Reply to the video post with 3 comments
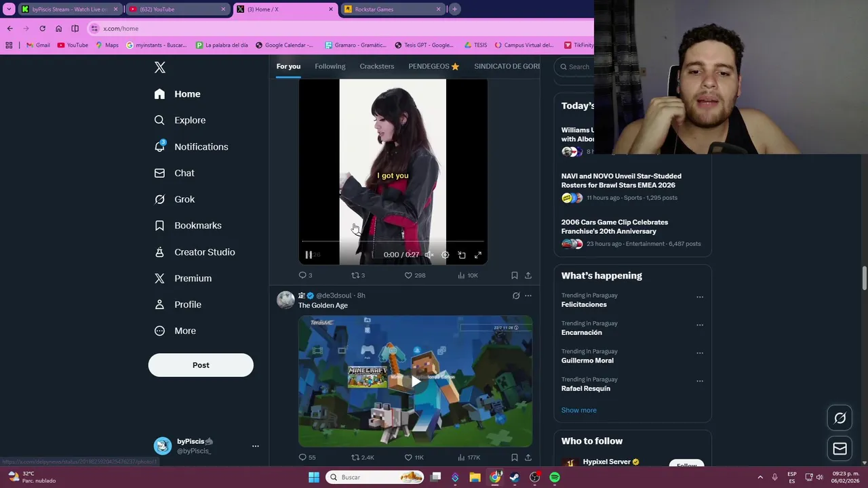 tap(305, 275)
